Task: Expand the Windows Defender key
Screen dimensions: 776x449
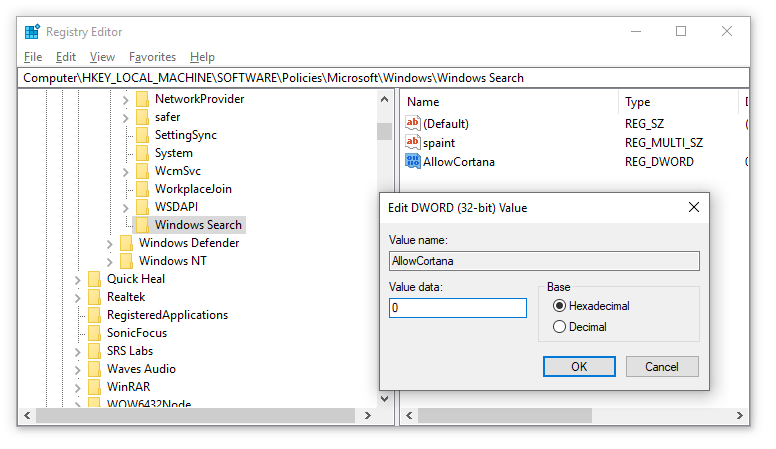Action: [x=109, y=244]
